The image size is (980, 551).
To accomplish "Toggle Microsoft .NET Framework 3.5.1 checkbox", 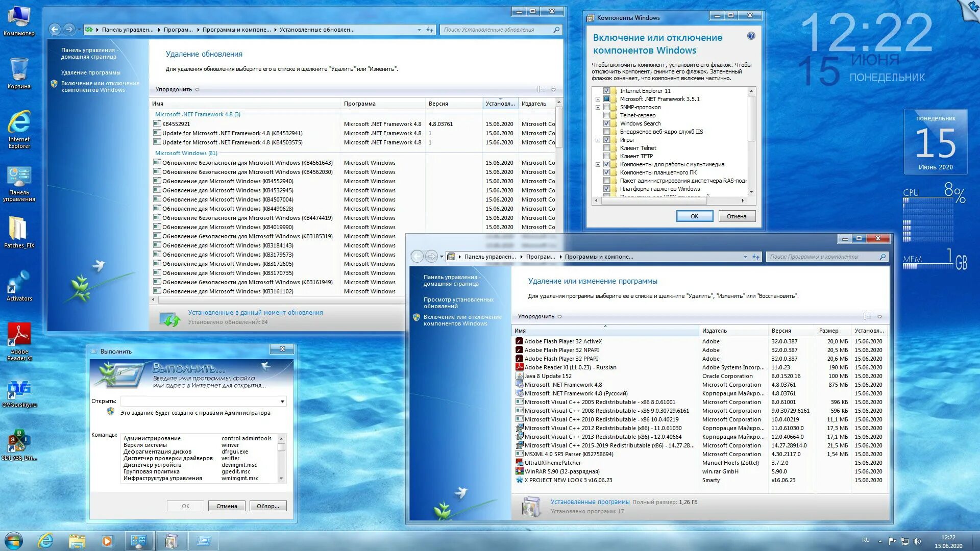I will click(x=606, y=99).
